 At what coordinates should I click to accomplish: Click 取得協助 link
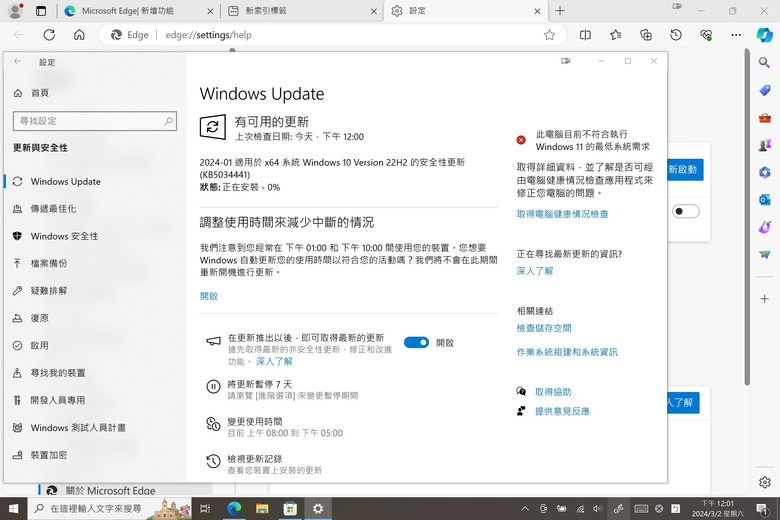coord(553,392)
